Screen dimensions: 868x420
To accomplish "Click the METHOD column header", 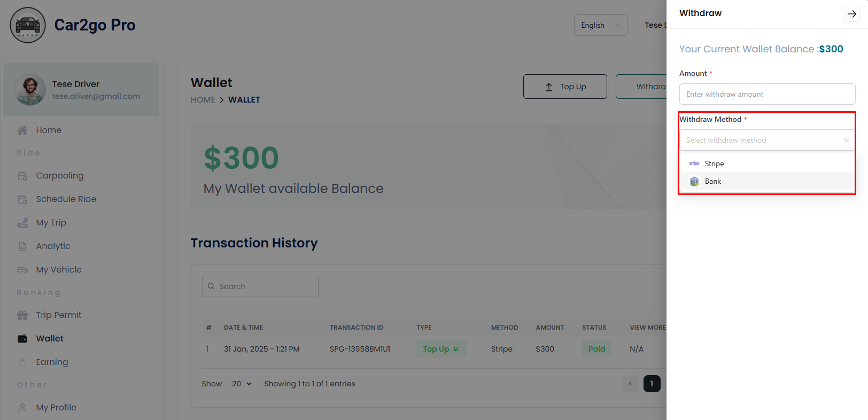I will [505, 328].
